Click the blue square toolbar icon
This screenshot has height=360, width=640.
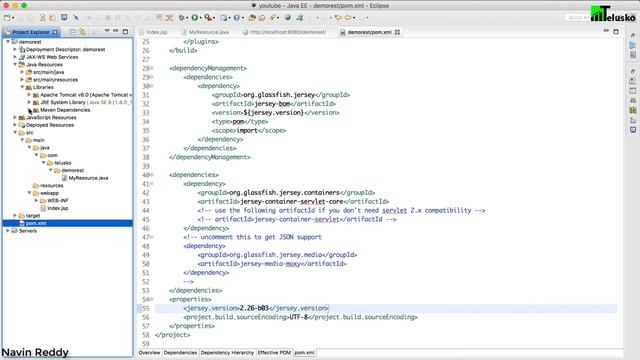coord(64,17)
